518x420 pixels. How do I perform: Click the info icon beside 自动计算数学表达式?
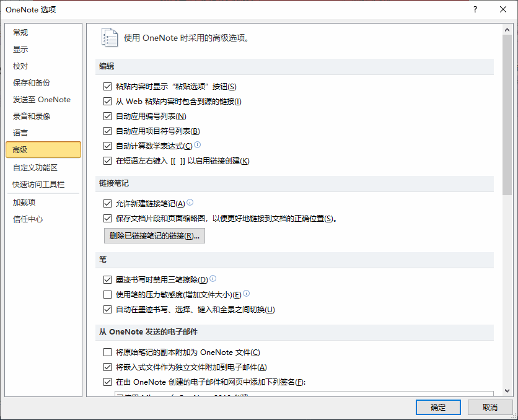[x=198, y=145]
